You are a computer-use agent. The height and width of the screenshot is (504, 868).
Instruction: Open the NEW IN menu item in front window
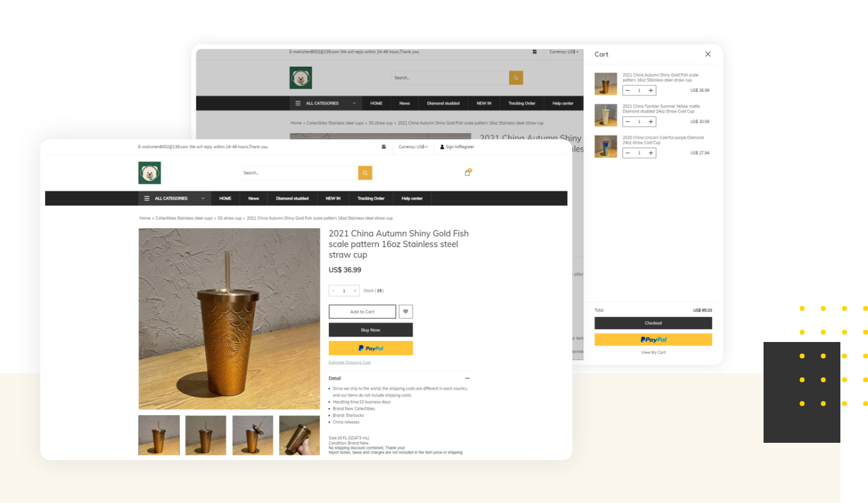click(333, 199)
